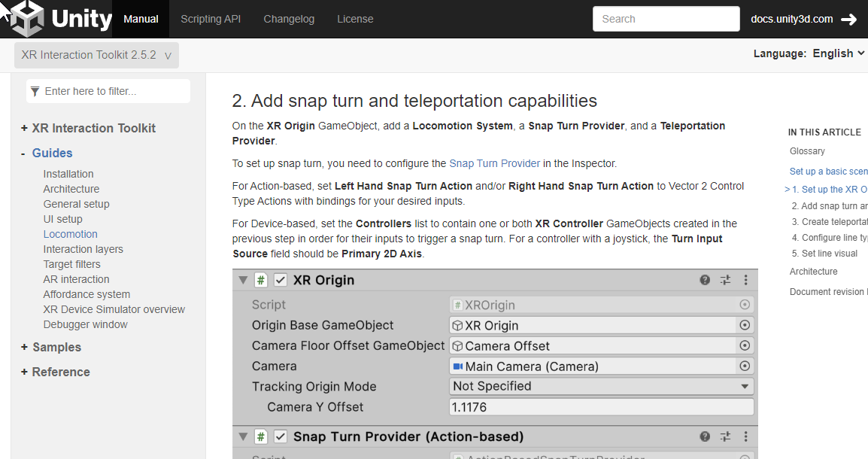This screenshot has height=459, width=868.
Task: Open the XR Origin preset sliders icon
Action: (725, 280)
